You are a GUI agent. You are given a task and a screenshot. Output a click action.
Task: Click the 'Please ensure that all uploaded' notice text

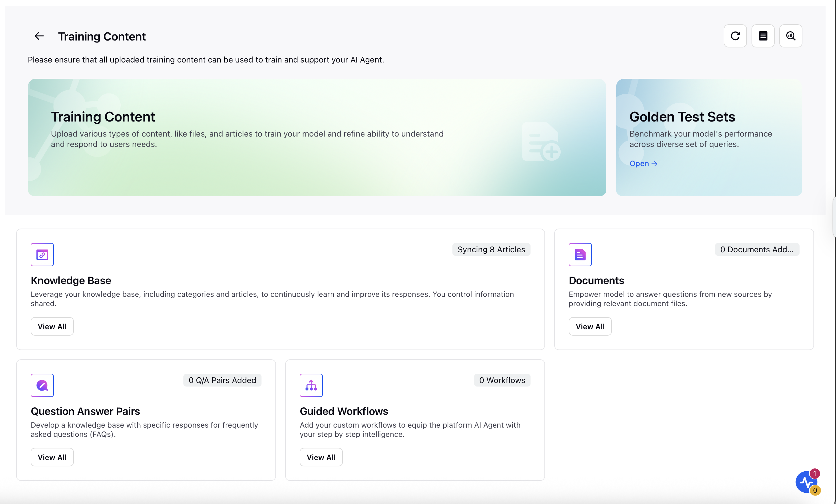click(206, 60)
